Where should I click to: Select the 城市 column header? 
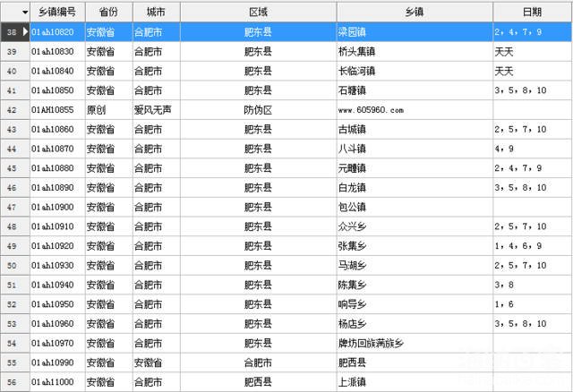(155, 13)
